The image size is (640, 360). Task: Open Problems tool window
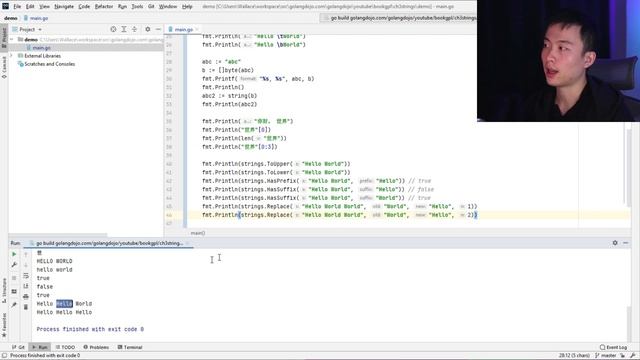click(x=96, y=347)
